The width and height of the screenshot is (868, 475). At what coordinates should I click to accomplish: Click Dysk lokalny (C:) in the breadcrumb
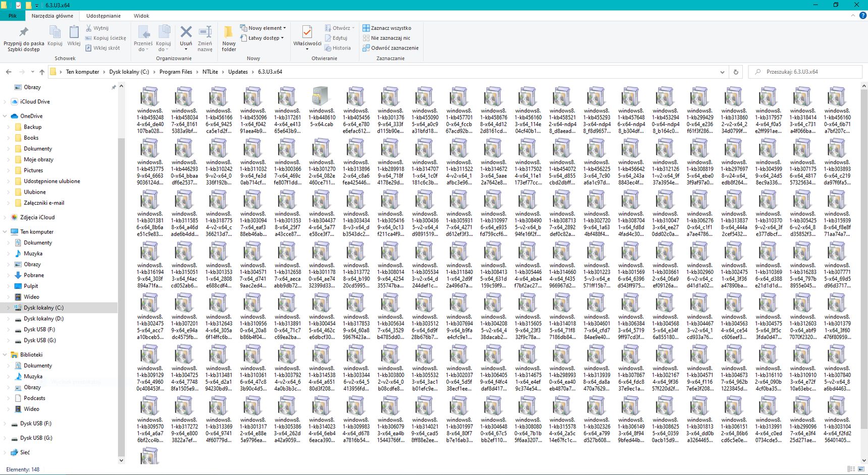pyautogui.click(x=129, y=72)
